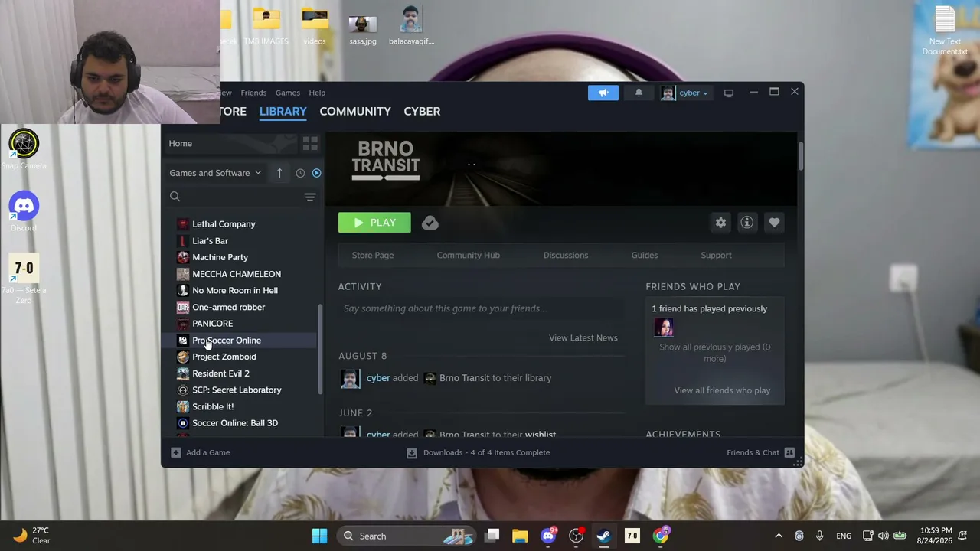Open Google Chrome from taskbar
This screenshot has width=980, height=551.
tap(661, 536)
